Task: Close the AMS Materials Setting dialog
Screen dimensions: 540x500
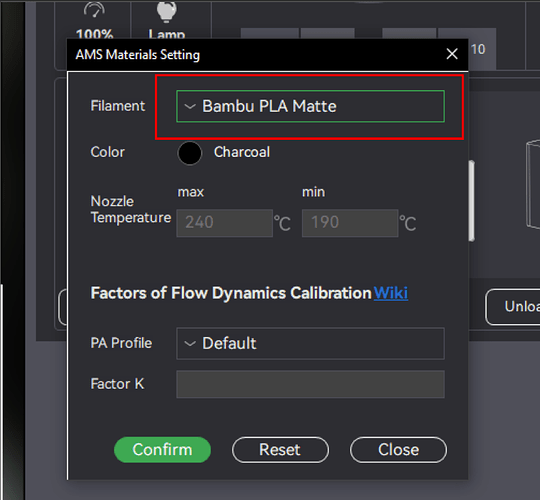Action: pyautogui.click(x=452, y=54)
